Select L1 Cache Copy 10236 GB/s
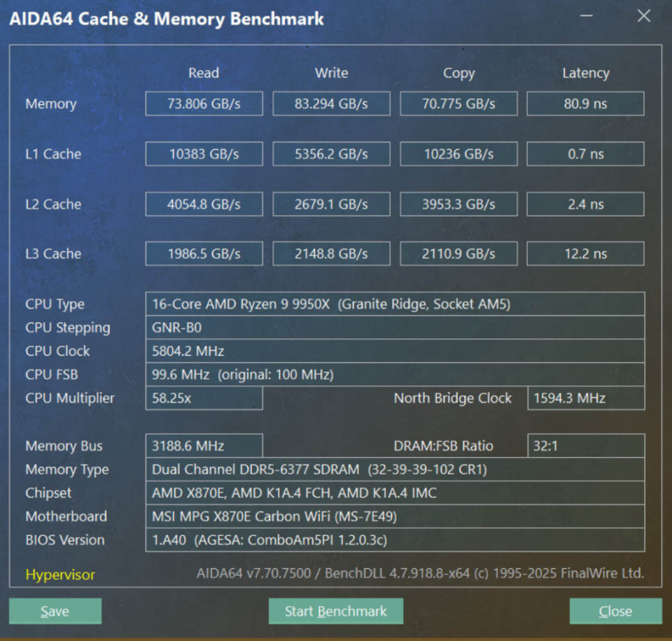Screen dimensions: 672x641 click(458, 154)
